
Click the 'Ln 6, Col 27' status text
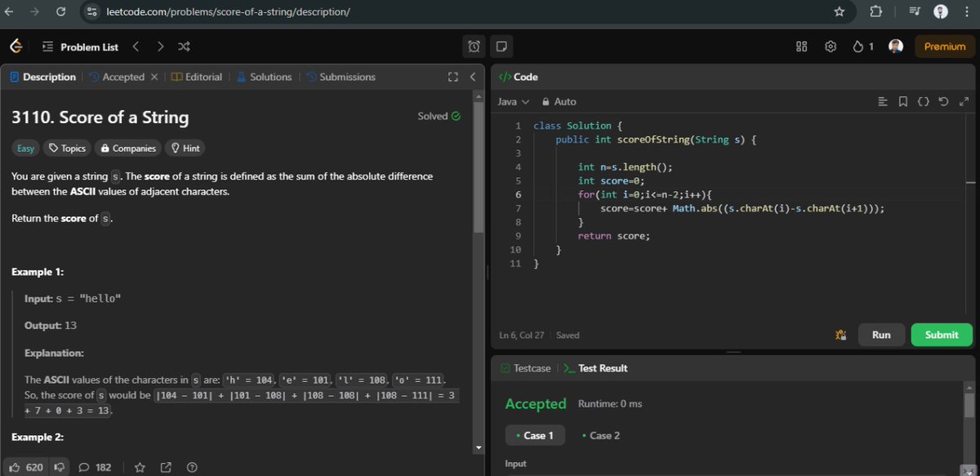[x=523, y=335]
